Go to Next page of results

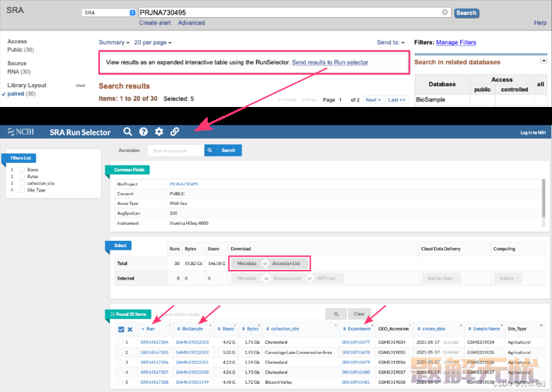tap(373, 99)
